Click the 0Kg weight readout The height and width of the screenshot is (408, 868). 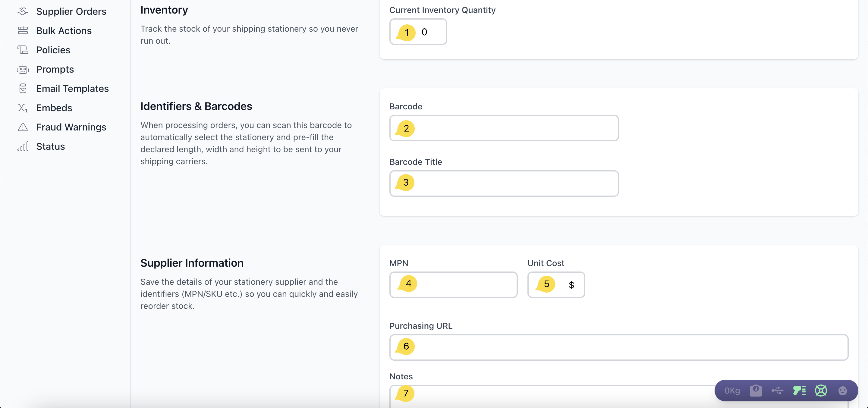point(732,391)
